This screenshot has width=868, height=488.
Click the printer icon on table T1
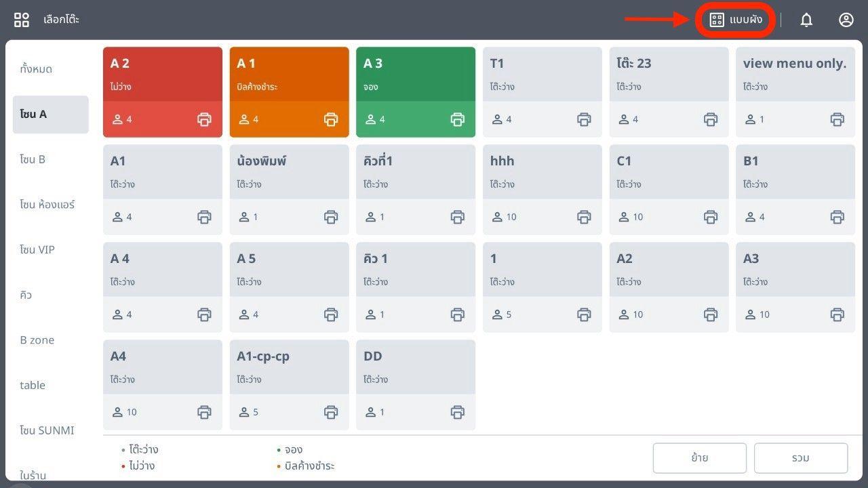point(584,119)
